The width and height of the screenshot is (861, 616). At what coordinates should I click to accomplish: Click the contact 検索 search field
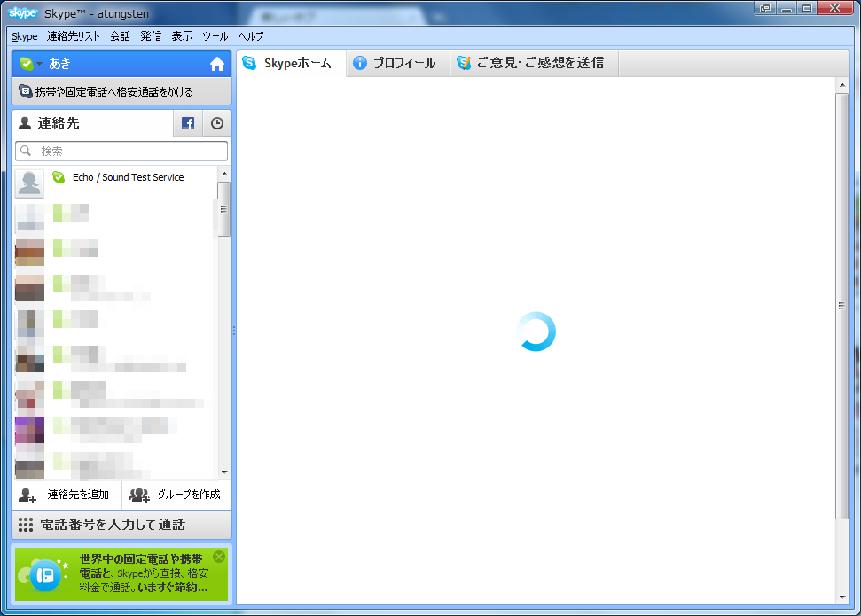pos(121,151)
